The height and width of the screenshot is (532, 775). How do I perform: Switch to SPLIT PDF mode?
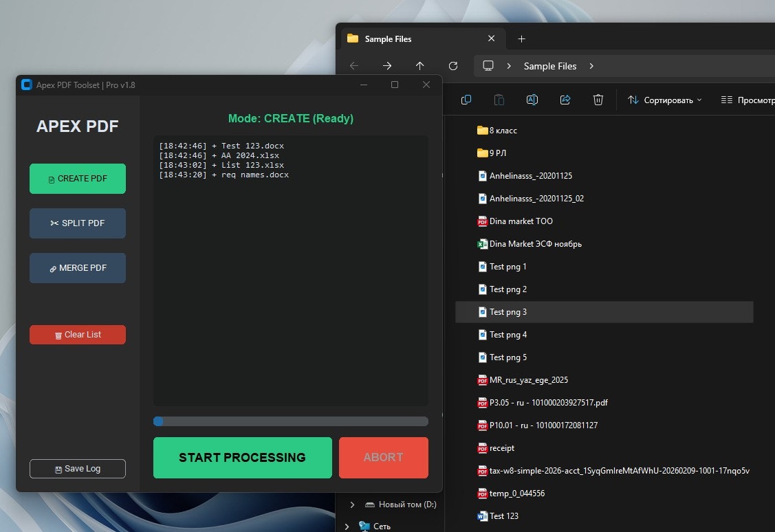tap(78, 223)
